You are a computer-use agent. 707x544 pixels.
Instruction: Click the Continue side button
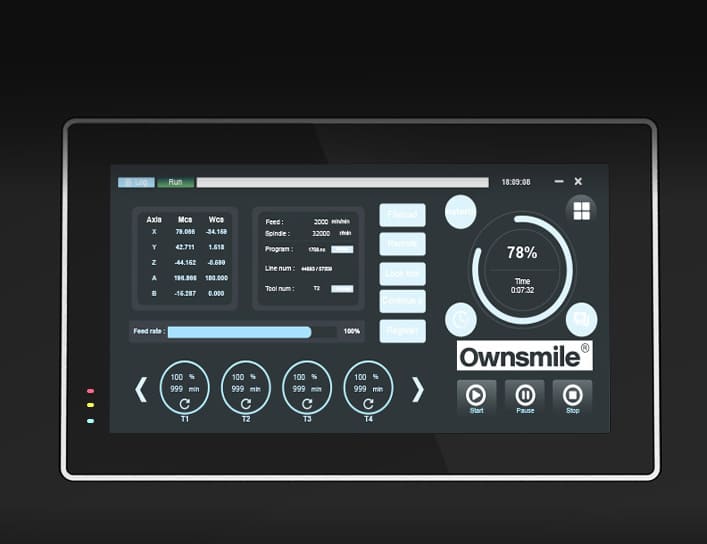402,301
